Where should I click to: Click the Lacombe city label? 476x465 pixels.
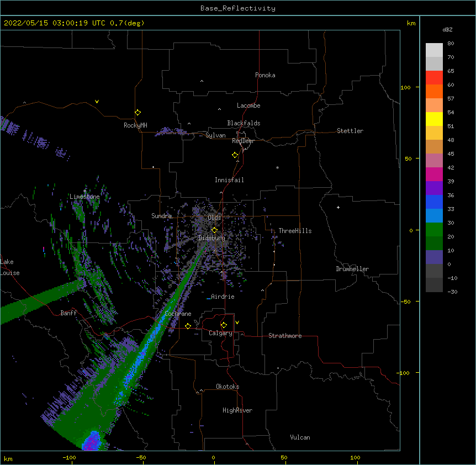pyautogui.click(x=248, y=105)
